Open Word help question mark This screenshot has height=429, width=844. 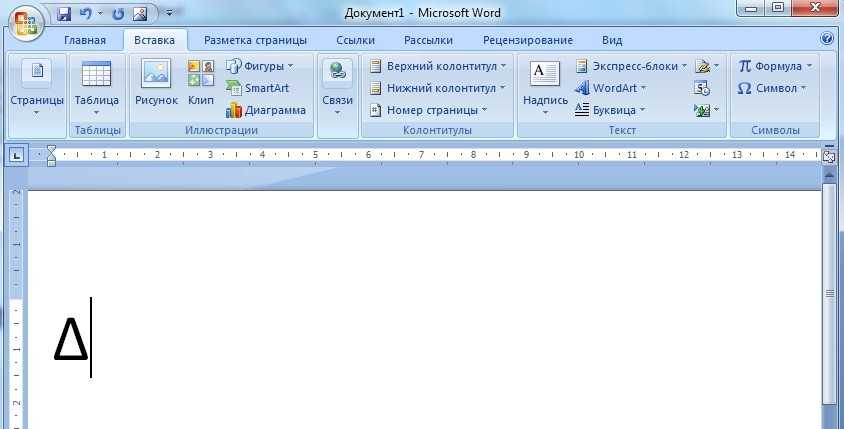(x=827, y=38)
